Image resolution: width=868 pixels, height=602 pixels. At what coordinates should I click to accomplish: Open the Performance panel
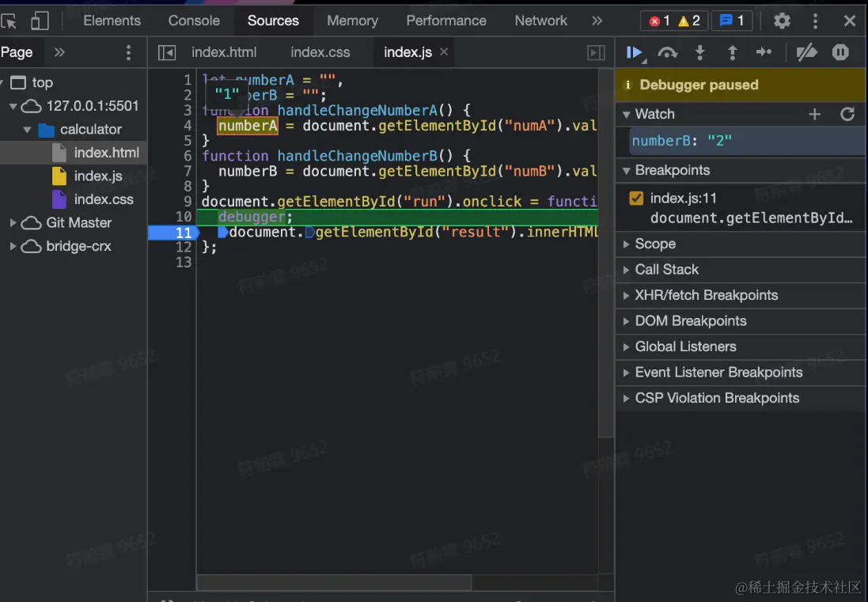446,21
